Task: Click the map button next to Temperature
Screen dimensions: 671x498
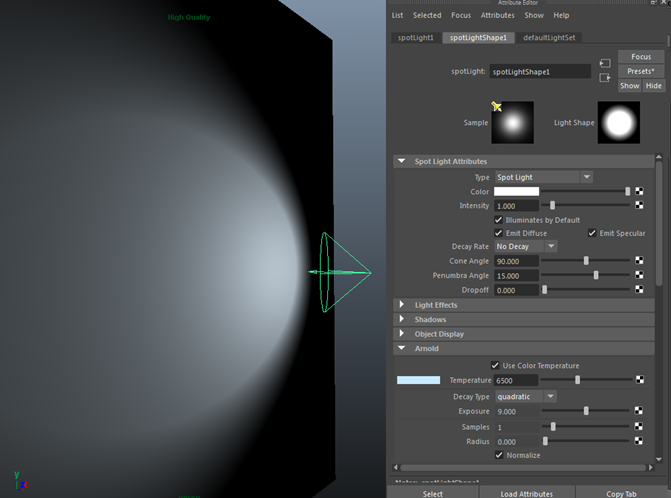Action: [x=640, y=379]
